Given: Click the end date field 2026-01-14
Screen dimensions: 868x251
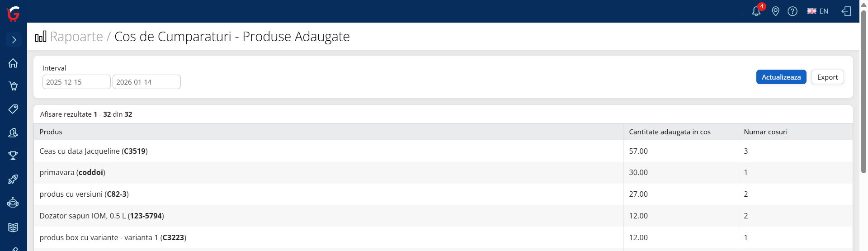Looking at the screenshot, I should tap(146, 82).
